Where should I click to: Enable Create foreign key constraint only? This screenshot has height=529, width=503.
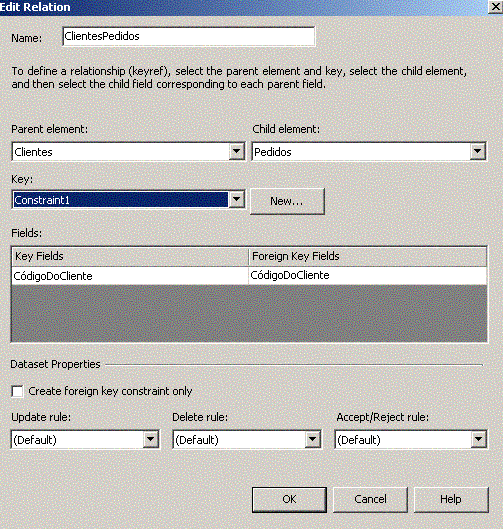coord(18,392)
